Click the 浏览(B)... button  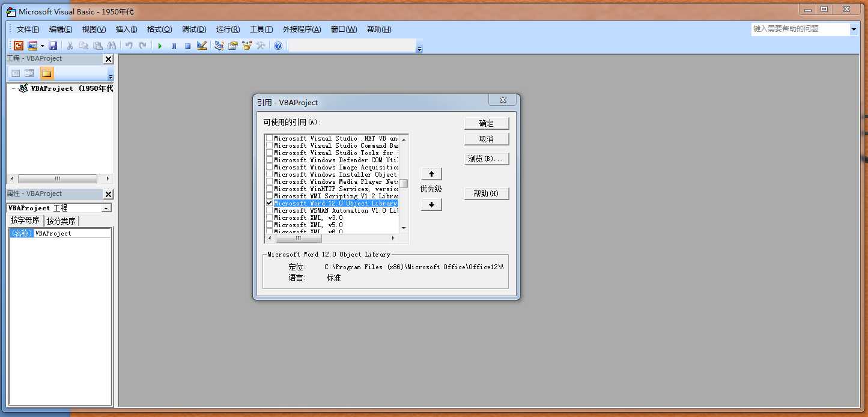tap(487, 159)
